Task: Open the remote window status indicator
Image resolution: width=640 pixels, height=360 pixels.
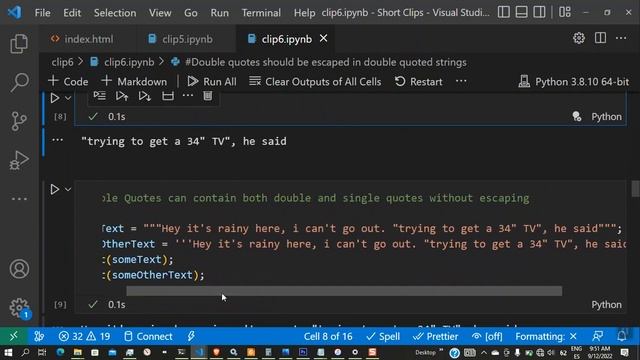Action: pyautogui.click(x=13, y=336)
